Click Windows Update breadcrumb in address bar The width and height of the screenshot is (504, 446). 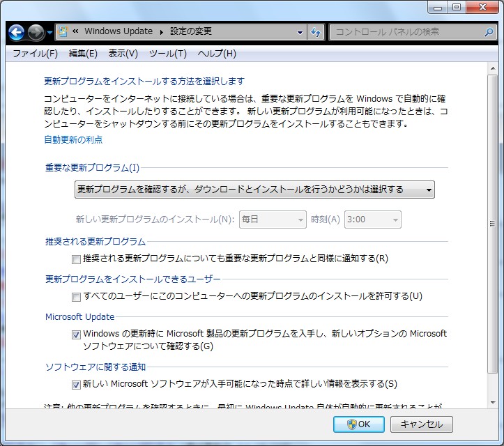119,31
